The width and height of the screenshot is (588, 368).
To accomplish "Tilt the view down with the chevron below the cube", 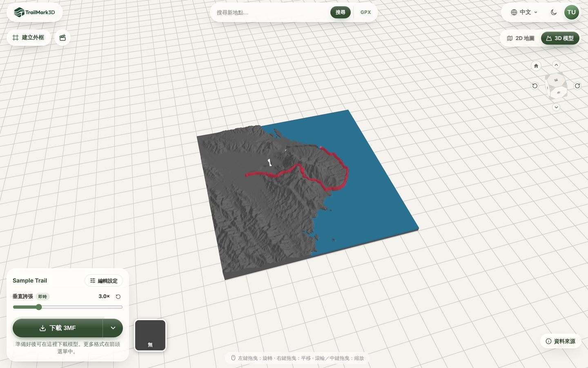I will pos(556,107).
